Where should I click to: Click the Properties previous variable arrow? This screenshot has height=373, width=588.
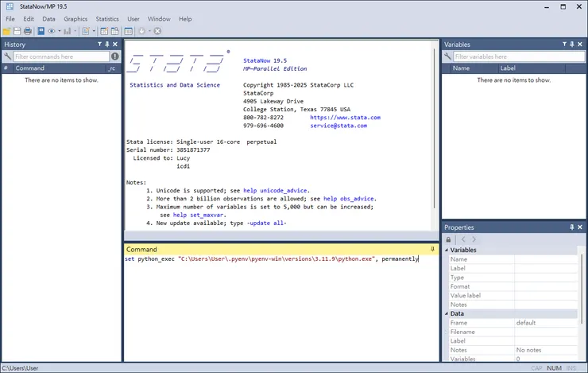(463, 239)
